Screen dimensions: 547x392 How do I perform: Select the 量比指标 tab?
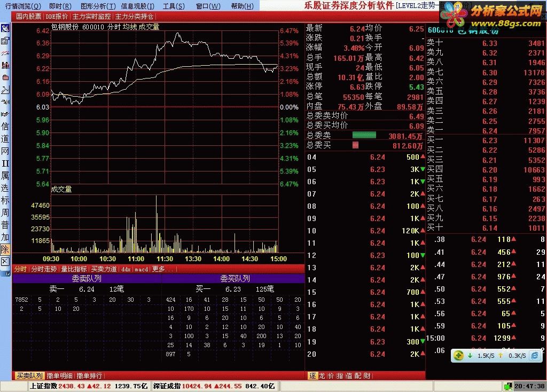click(x=74, y=269)
